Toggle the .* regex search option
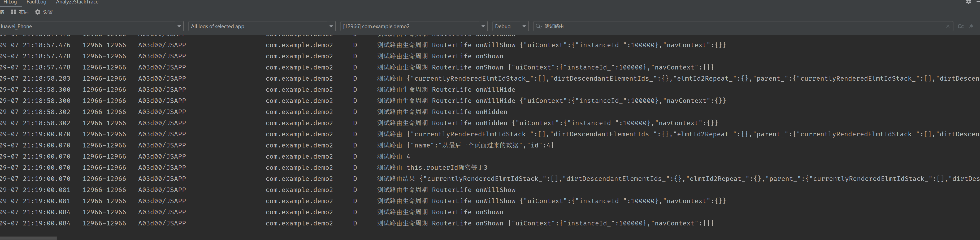 pos(971,26)
